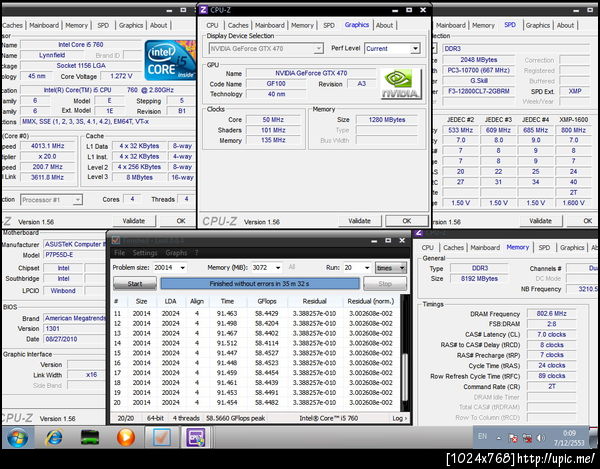Click Validate in G.Skill SPD window
Image resolution: width=600 pixels, height=469 pixels.
pos(540,221)
